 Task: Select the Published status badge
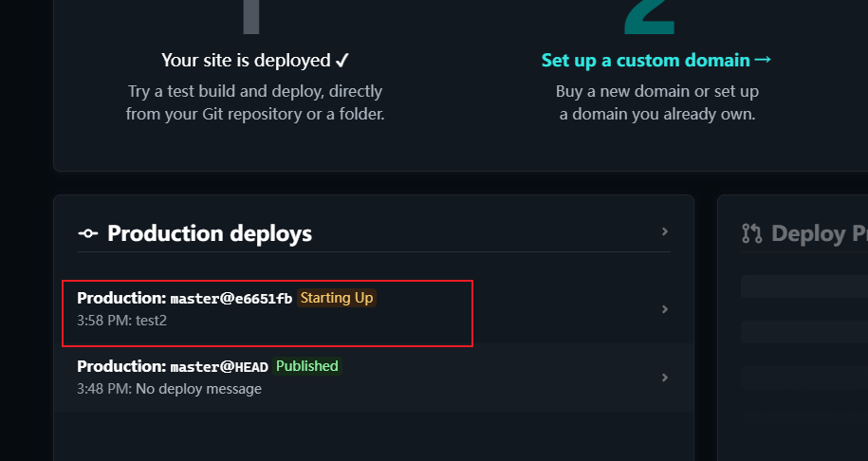[306, 366]
